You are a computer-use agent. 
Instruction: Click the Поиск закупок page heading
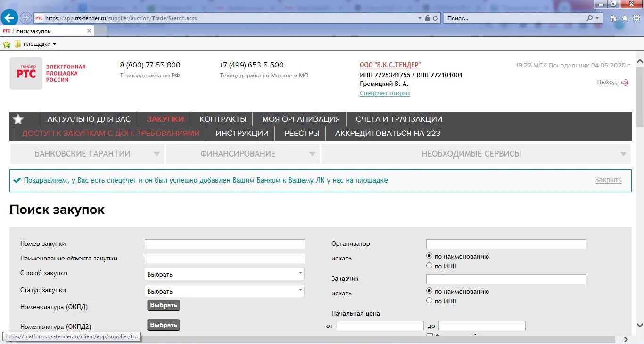(57, 210)
